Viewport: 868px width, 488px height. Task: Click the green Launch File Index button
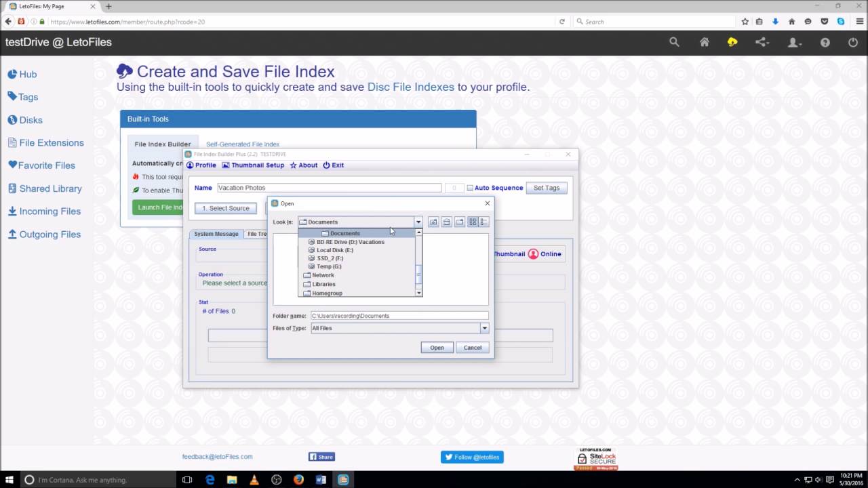coord(159,207)
